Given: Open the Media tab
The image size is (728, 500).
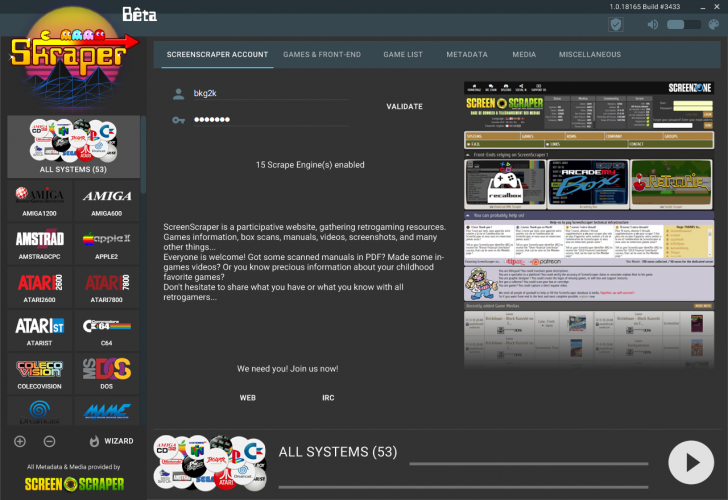Looking at the screenshot, I should (524, 54).
